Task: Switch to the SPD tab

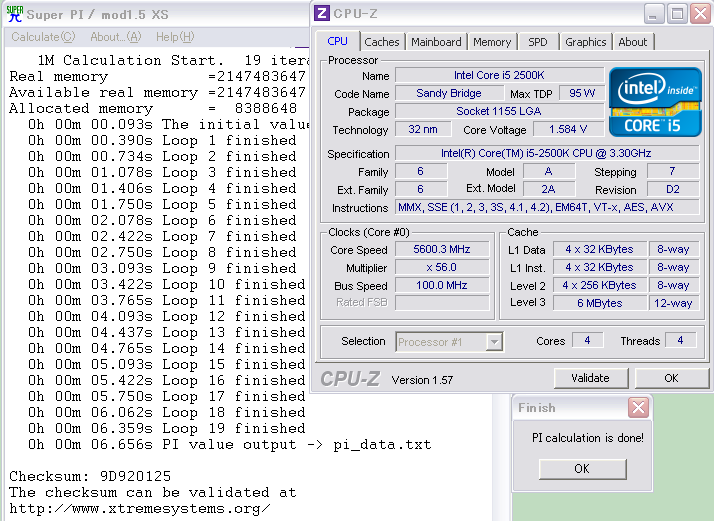Action: click(x=538, y=42)
